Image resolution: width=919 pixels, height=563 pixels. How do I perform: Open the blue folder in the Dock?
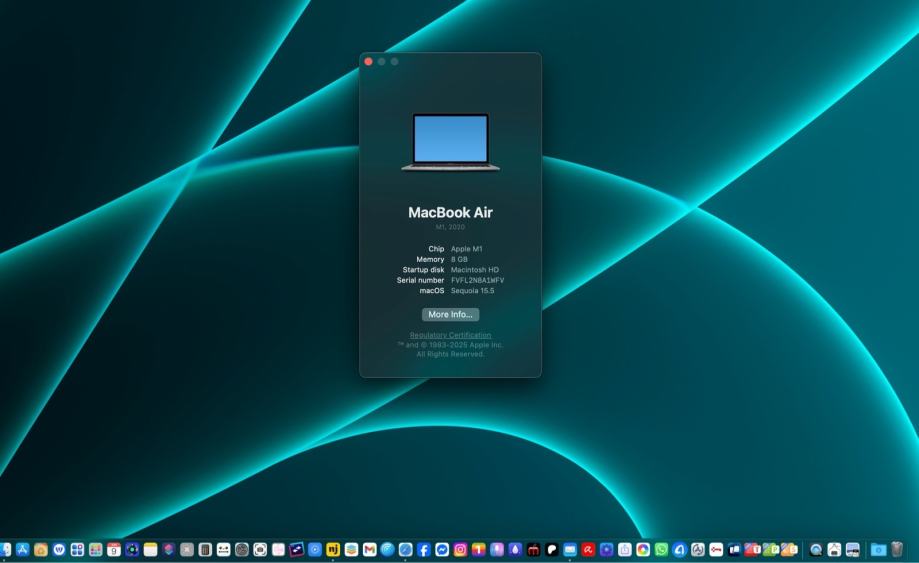[x=878, y=550]
